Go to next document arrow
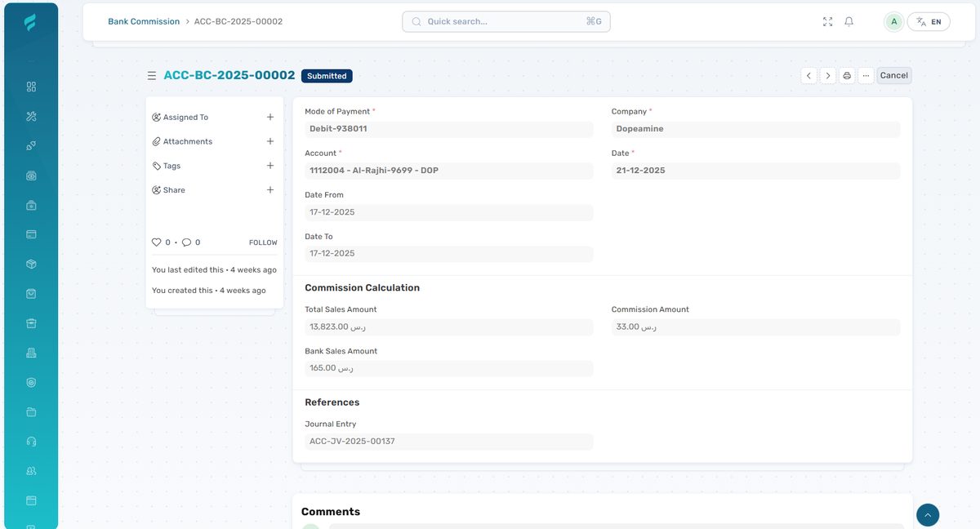Screen dimensions: 980x529 827,76
